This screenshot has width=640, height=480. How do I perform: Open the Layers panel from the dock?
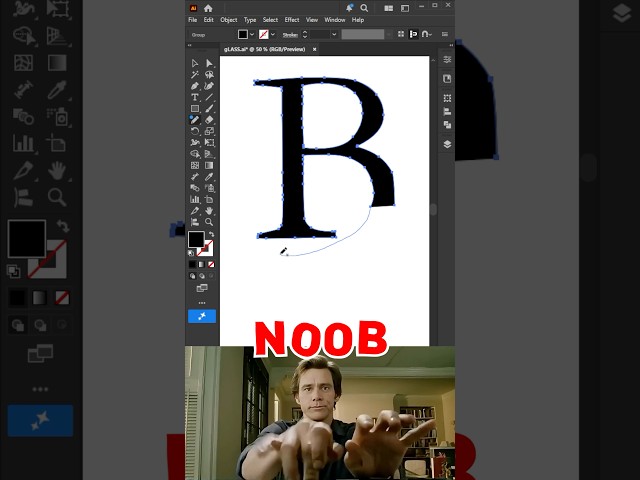pyautogui.click(x=447, y=144)
